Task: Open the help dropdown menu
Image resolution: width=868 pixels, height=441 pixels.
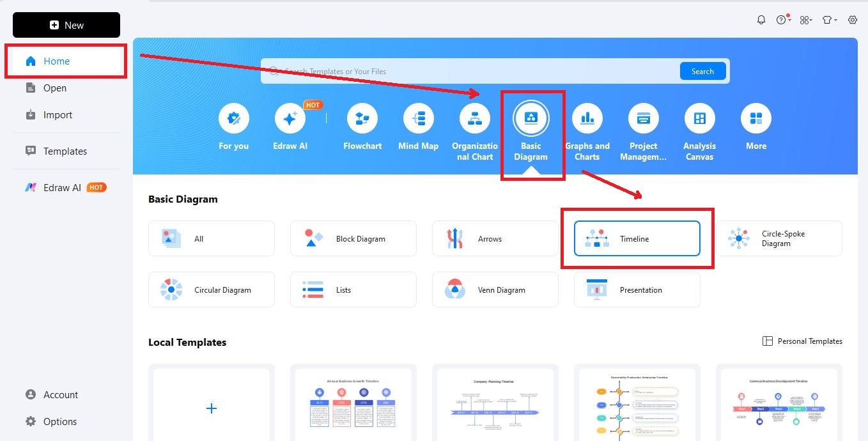Action: click(x=782, y=20)
